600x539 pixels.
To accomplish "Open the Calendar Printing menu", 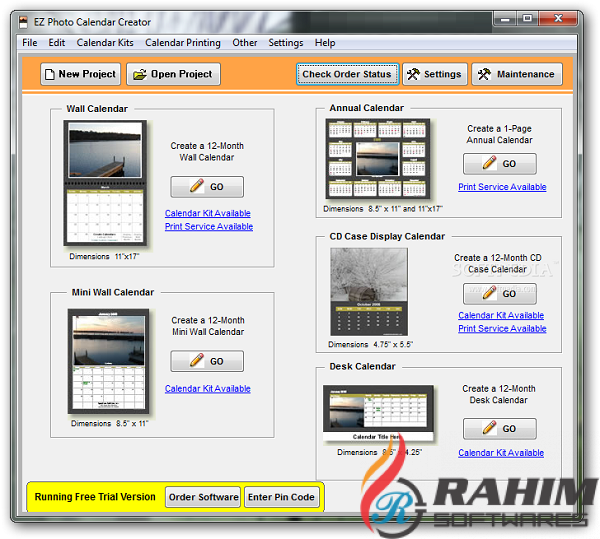I will (183, 42).
